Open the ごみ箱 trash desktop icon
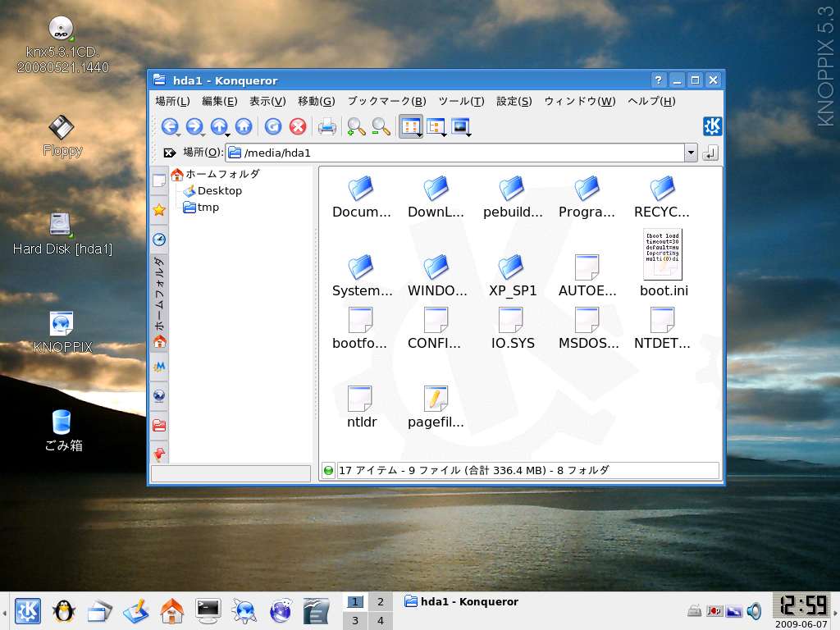 pyautogui.click(x=62, y=431)
